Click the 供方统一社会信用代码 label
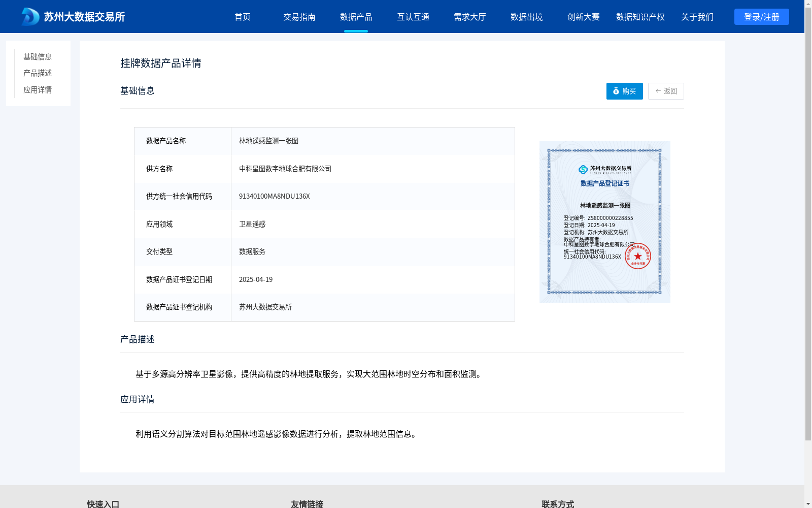 [179, 197]
